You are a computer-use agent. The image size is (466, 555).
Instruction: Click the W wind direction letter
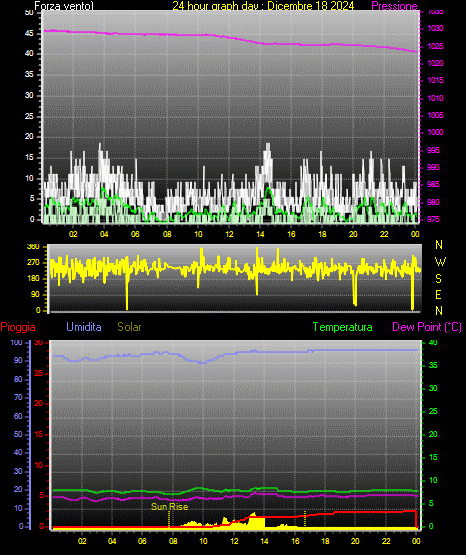(440, 262)
